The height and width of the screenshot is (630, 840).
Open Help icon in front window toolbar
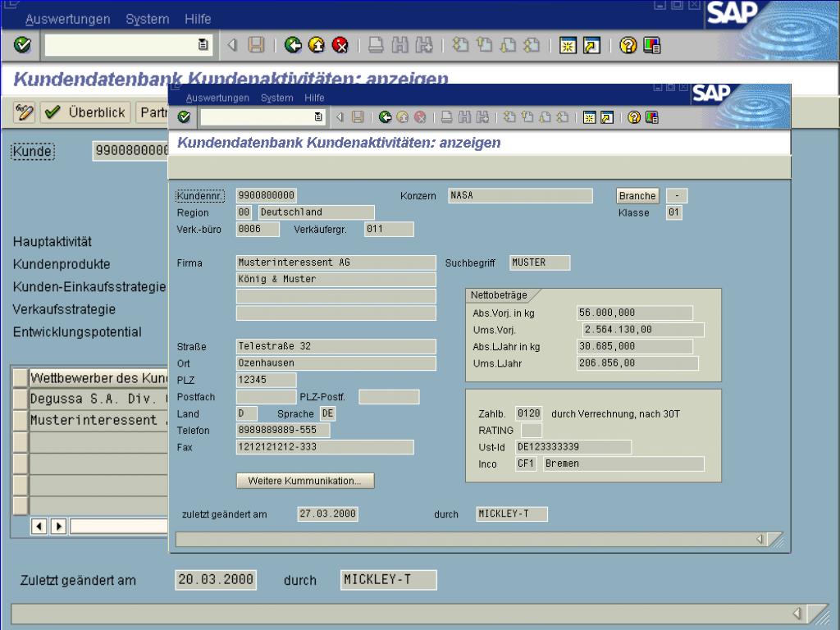(x=634, y=116)
